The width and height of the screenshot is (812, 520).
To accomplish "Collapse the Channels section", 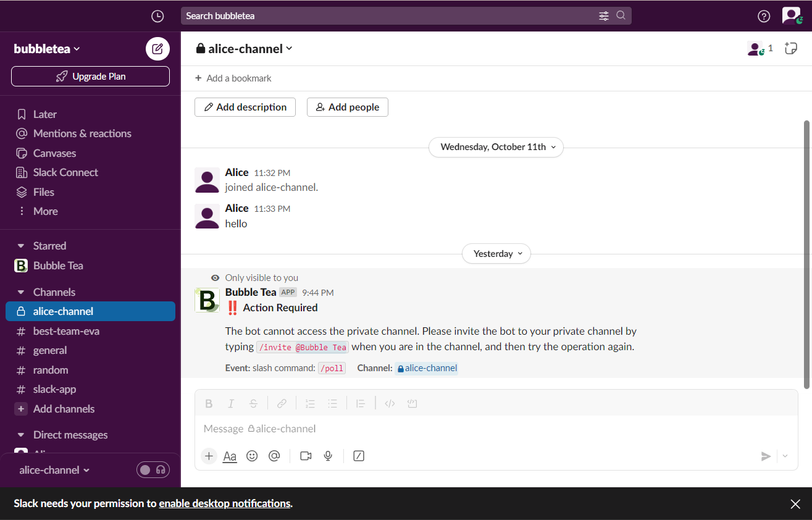I will click(x=20, y=292).
